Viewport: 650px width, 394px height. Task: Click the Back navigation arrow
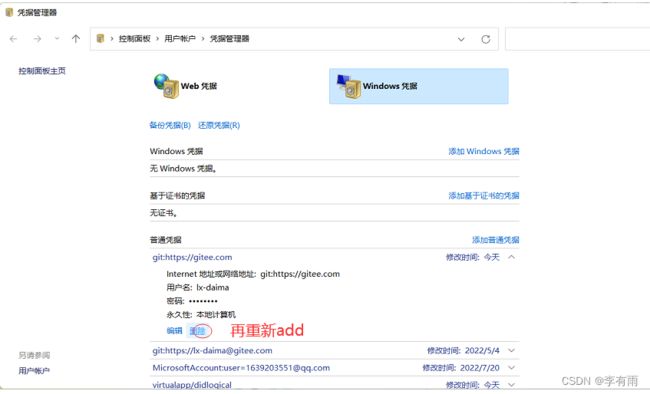pos(13,39)
